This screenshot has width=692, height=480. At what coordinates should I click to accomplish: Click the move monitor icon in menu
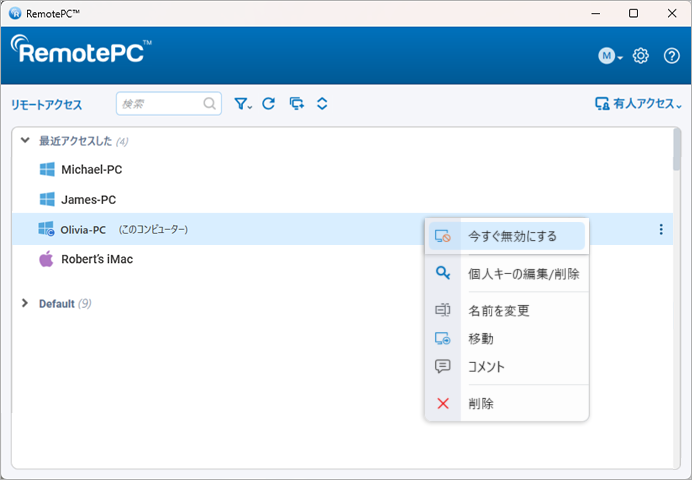443,338
